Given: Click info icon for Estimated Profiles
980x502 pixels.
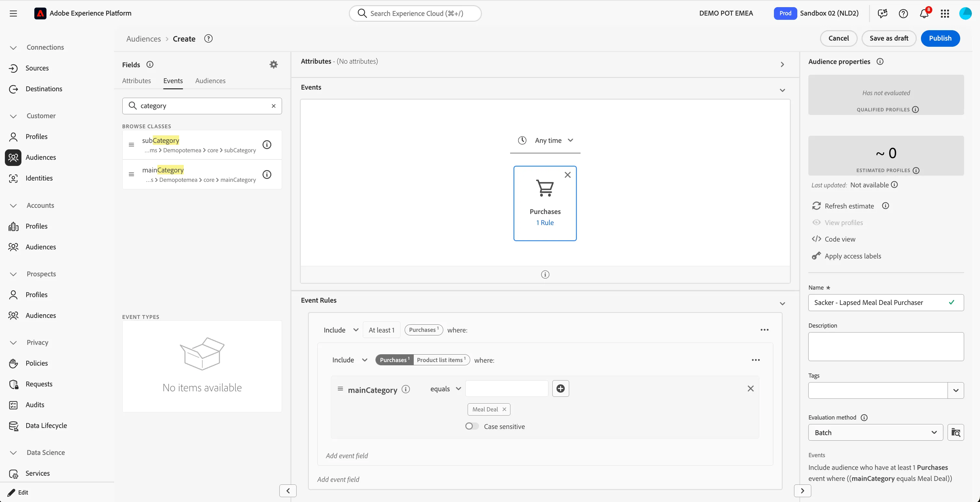Looking at the screenshot, I should tap(916, 170).
